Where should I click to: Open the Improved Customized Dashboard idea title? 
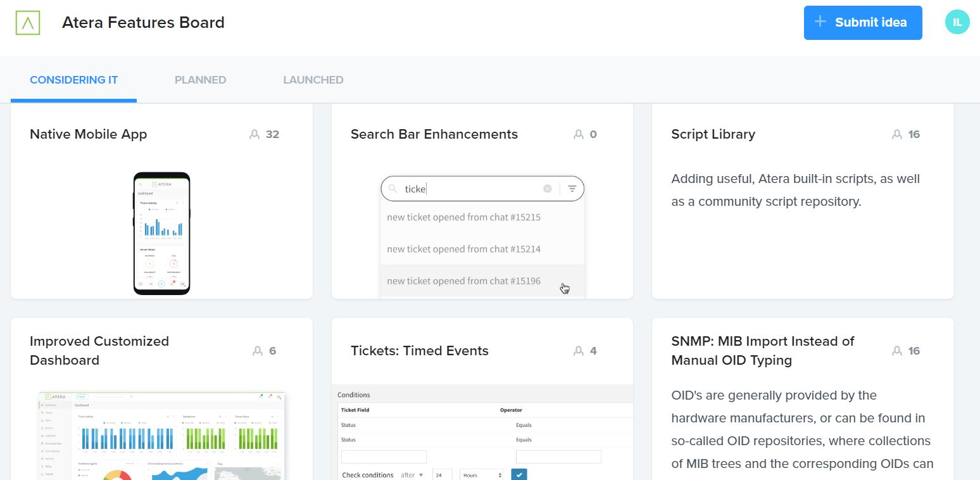coord(99,351)
